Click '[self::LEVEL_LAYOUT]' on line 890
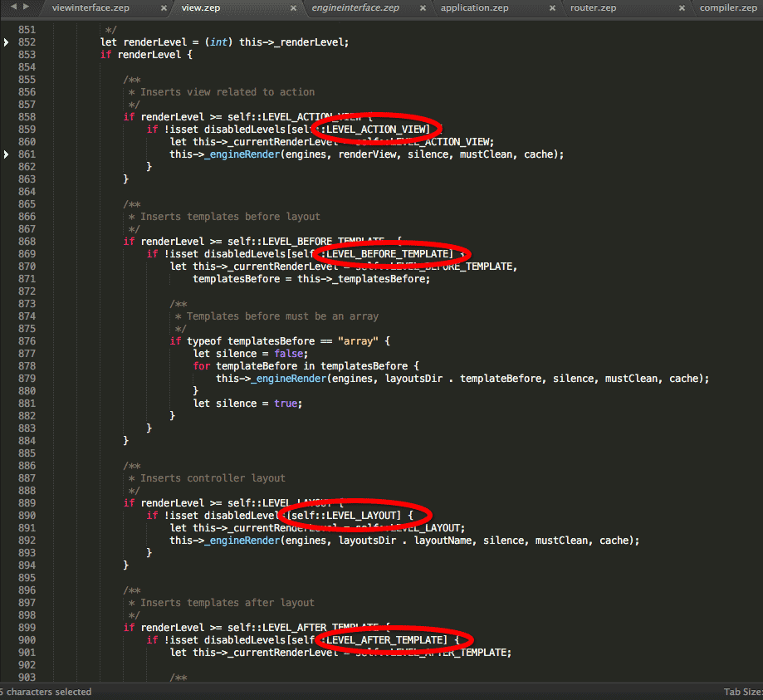Viewport: 763px width, 700px height. [x=344, y=516]
